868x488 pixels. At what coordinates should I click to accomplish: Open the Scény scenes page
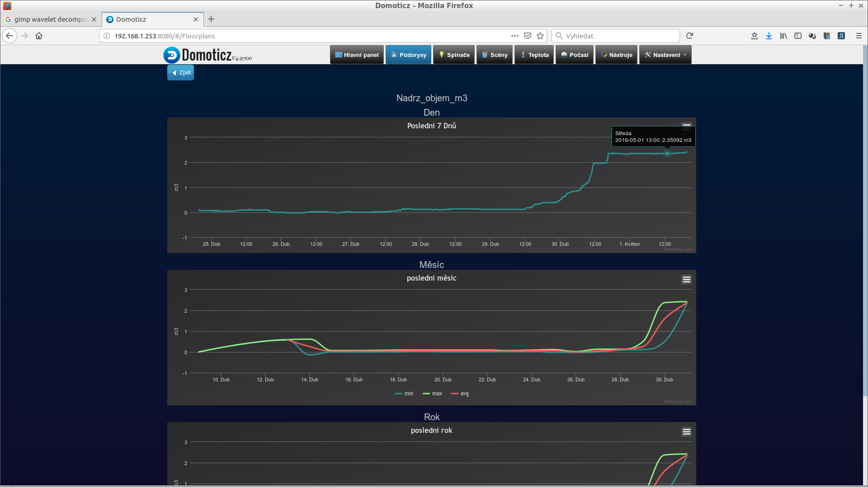pyautogui.click(x=495, y=55)
